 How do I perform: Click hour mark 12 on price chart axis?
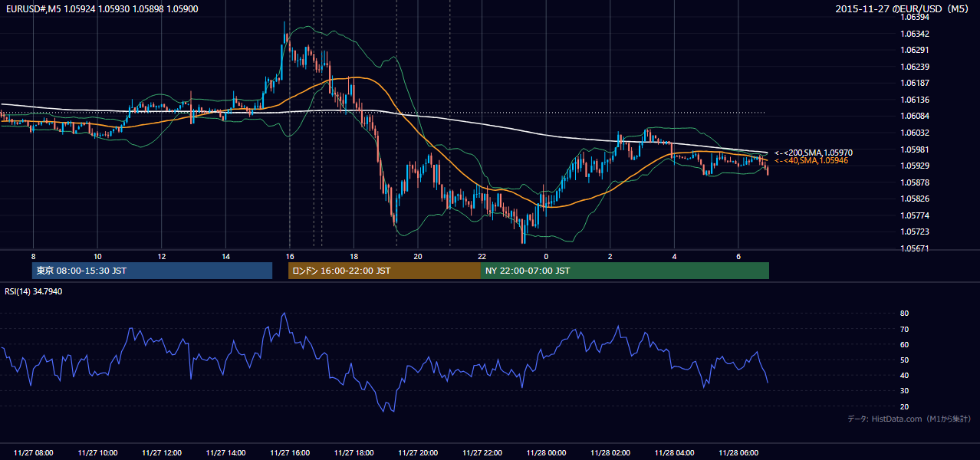[162, 256]
